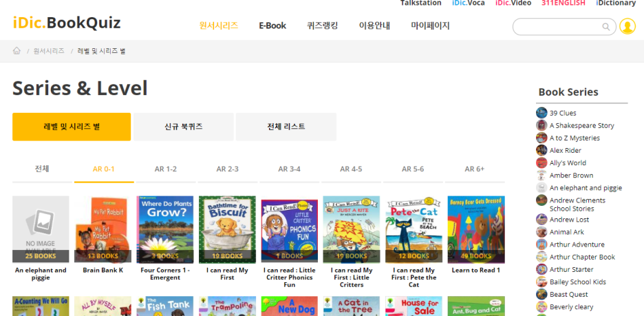Open the 원서시리즈 menu
Screen dimensions: 644x316
click(x=219, y=25)
